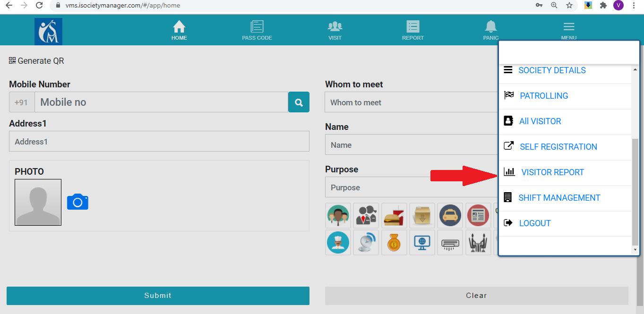
Task: Go to the Report tab
Action: tap(413, 30)
